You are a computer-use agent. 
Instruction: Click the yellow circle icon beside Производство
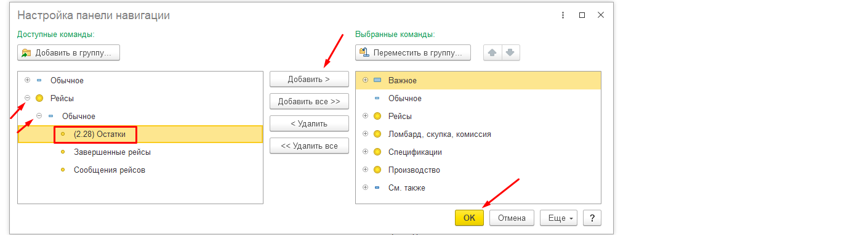tap(377, 170)
